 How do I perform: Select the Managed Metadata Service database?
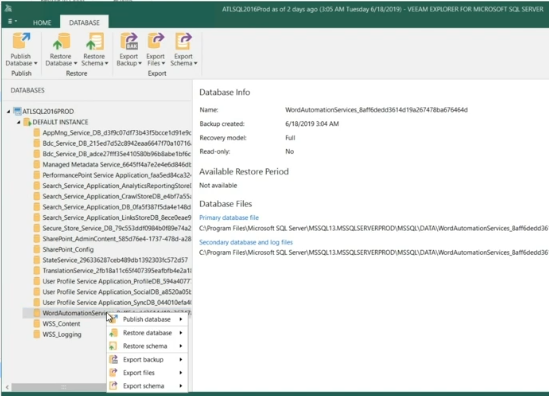tap(117, 165)
